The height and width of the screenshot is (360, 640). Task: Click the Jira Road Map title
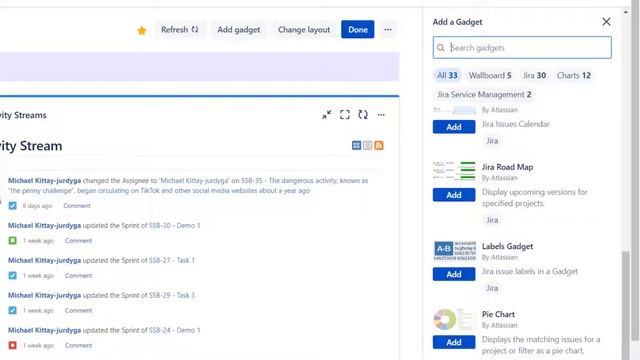click(x=507, y=167)
